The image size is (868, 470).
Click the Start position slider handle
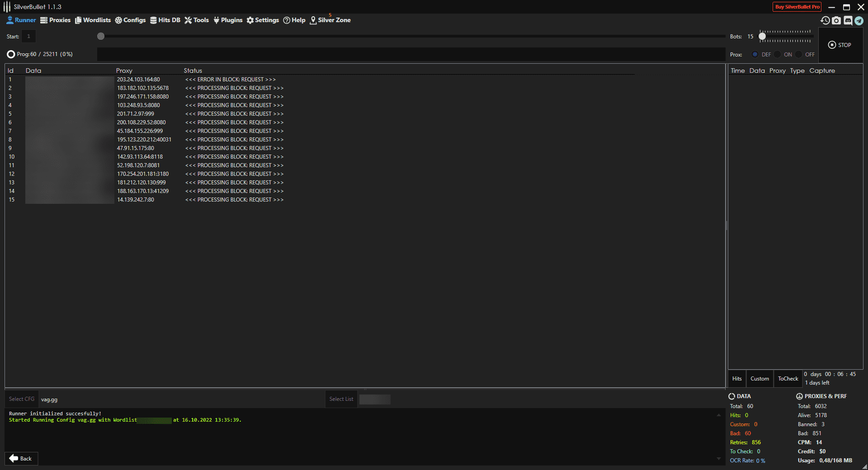coord(101,36)
